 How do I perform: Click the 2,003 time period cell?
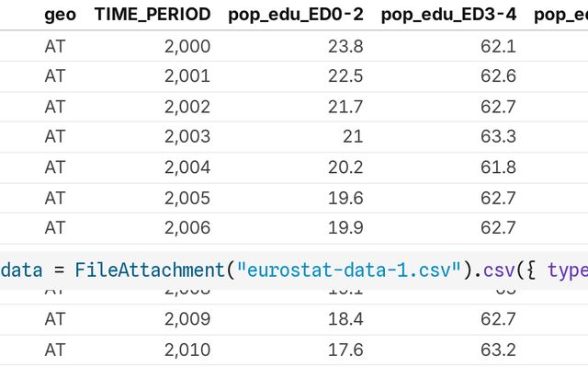[x=187, y=136]
